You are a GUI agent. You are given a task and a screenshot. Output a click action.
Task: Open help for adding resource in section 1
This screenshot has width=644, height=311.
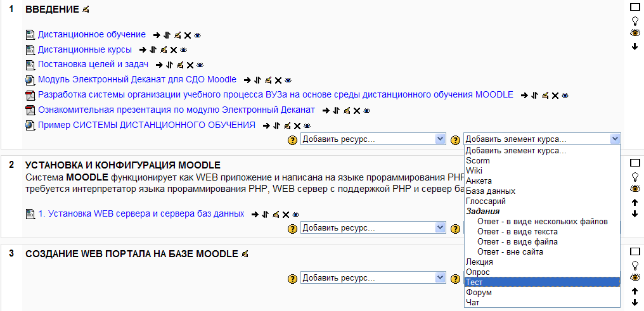tap(292, 141)
